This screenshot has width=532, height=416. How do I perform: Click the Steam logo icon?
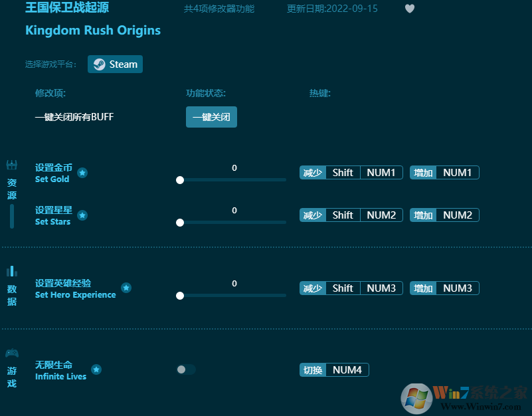coord(100,64)
